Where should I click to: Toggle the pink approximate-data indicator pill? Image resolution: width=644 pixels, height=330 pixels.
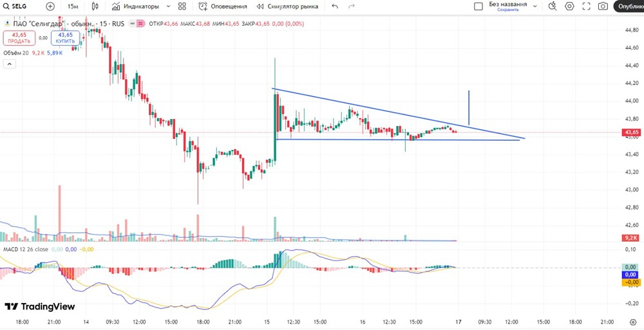coord(141,24)
